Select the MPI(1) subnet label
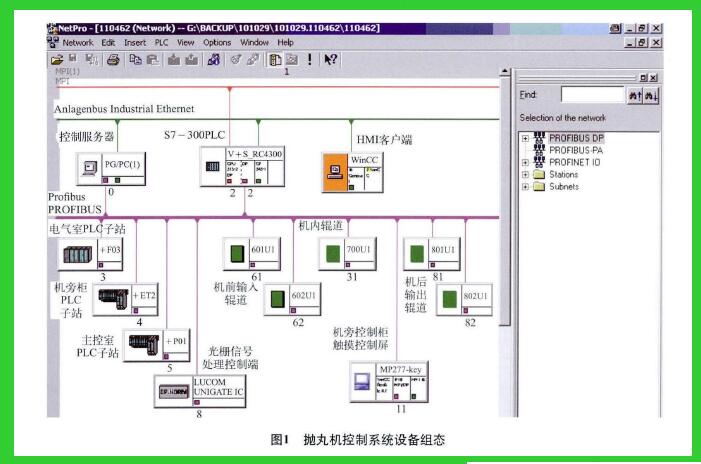Screen dimensions: 701x464 point(67,72)
